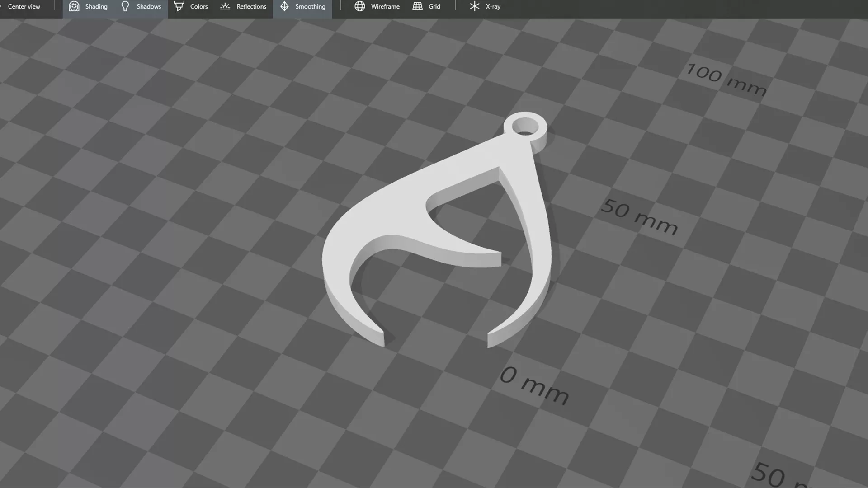This screenshot has width=868, height=488.
Task: Click the Reflections horizon icon
Action: (x=225, y=6)
